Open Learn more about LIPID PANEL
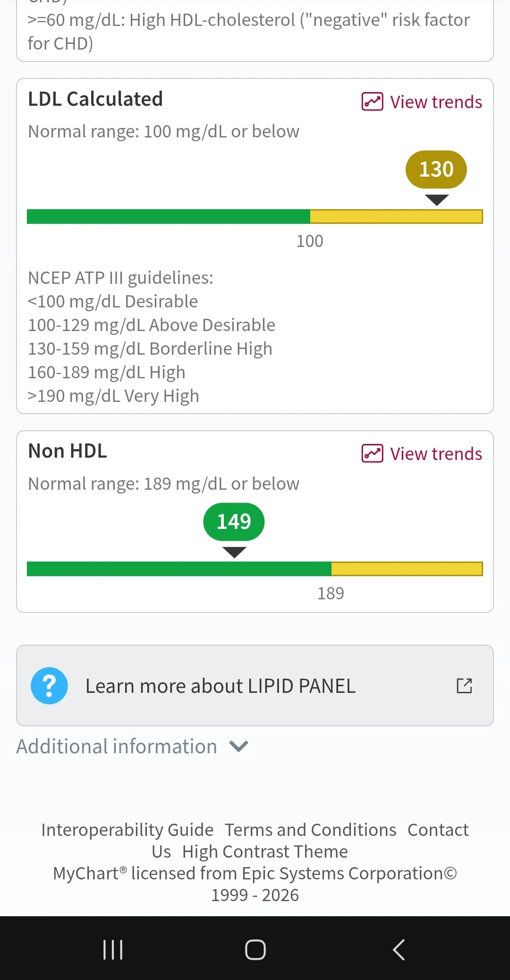Image resolution: width=510 pixels, height=980 pixels. (255, 686)
